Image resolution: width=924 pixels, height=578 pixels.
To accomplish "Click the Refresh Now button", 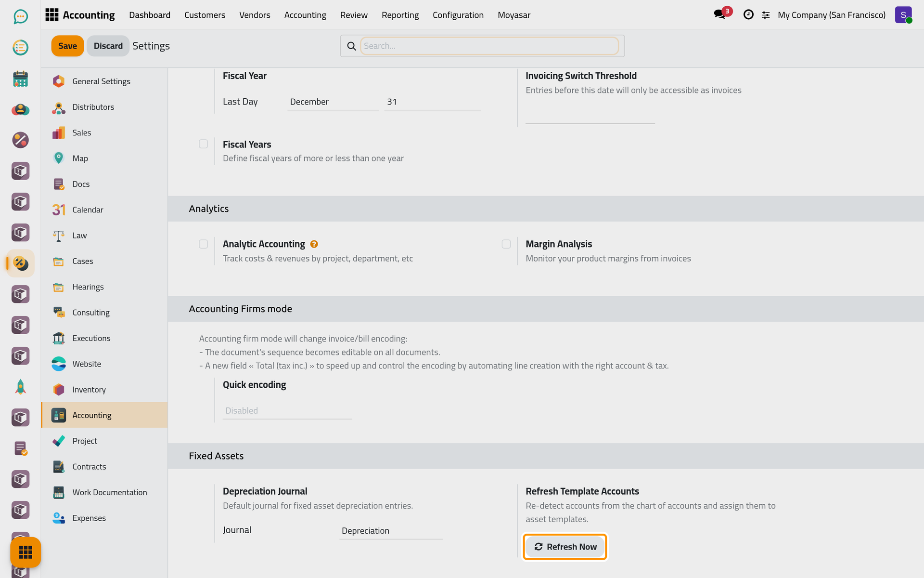I will (565, 547).
